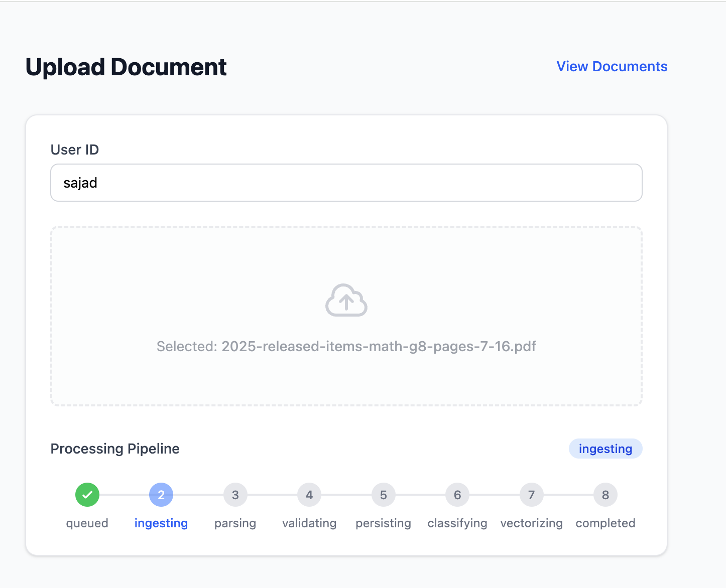This screenshot has height=588, width=726.
Task: Select step 3 parsing circle
Action: pos(235,495)
